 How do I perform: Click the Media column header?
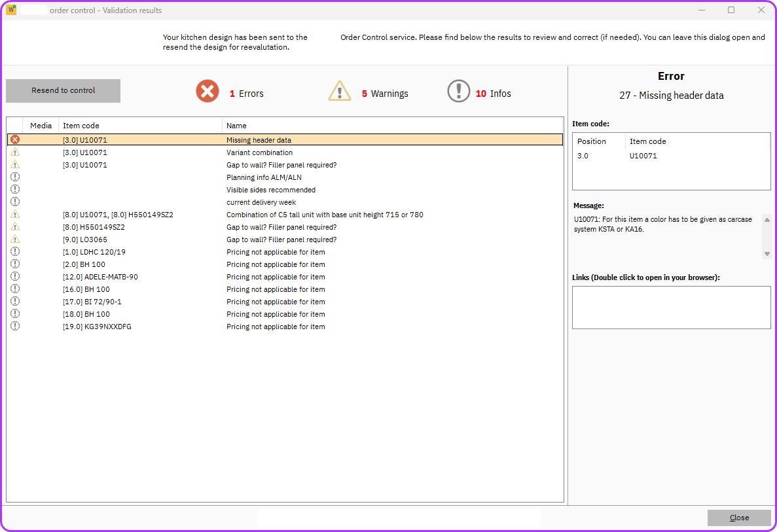click(x=41, y=126)
